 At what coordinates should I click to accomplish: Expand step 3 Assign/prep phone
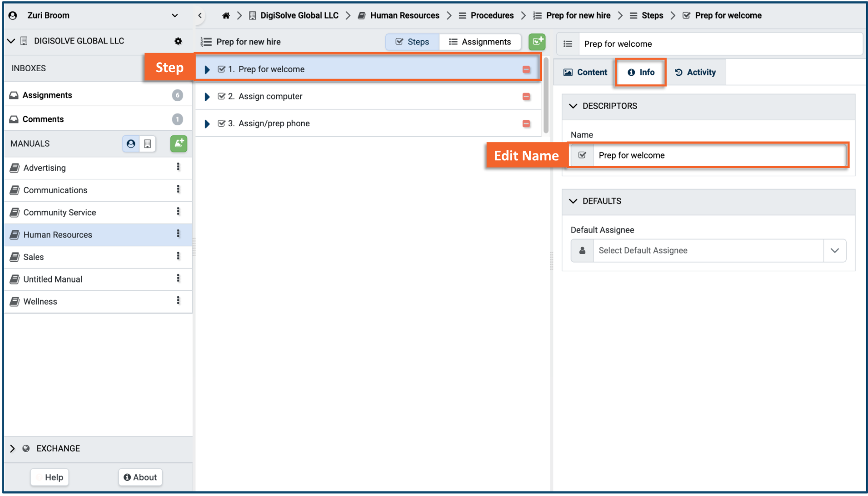tap(207, 123)
